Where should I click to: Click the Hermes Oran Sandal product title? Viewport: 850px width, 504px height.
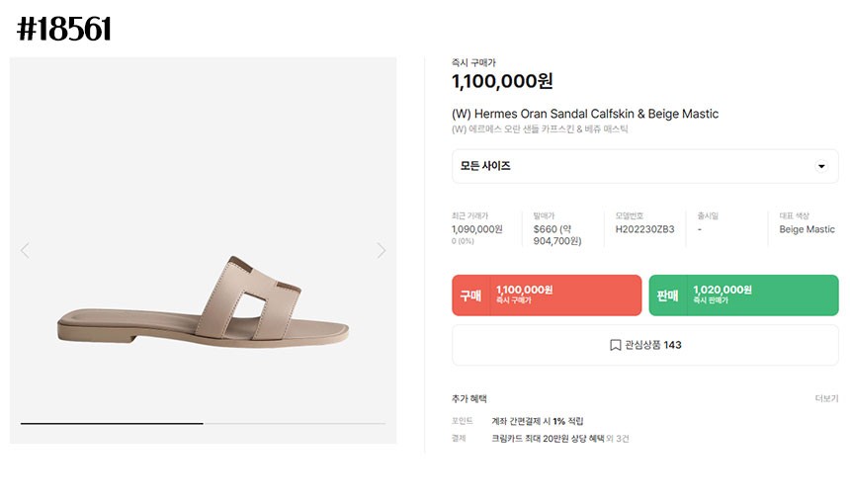tap(584, 114)
